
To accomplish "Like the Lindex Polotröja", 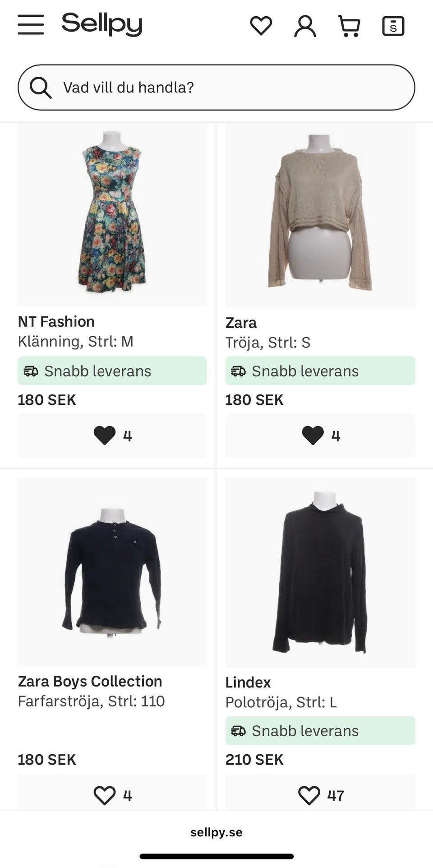I will (x=320, y=795).
